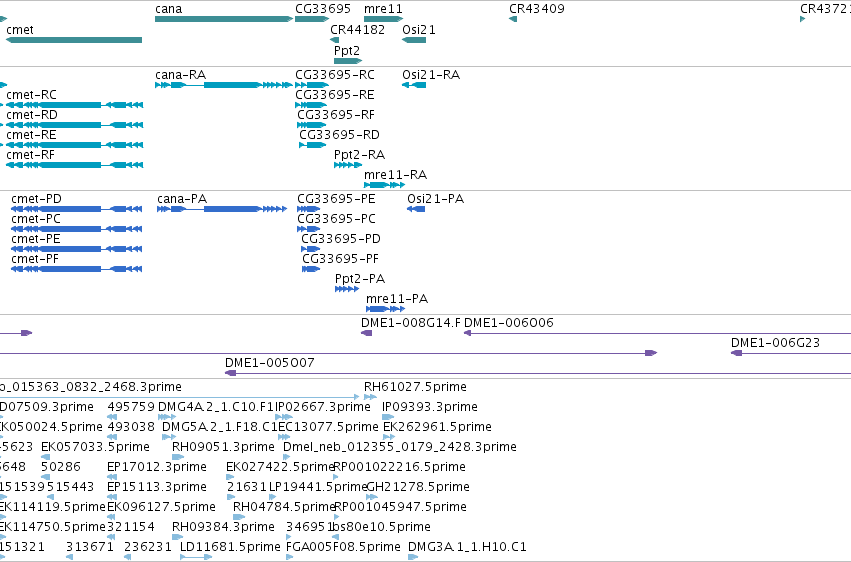Click protein cmet-PC
Viewport: 851px width, 562px height.
(x=77, y=229)
